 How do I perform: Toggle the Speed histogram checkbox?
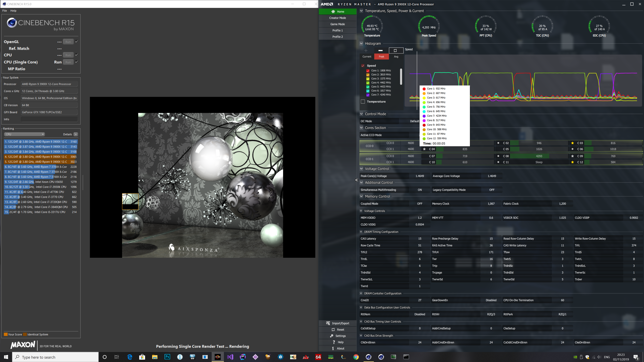[x=363, y=66]
